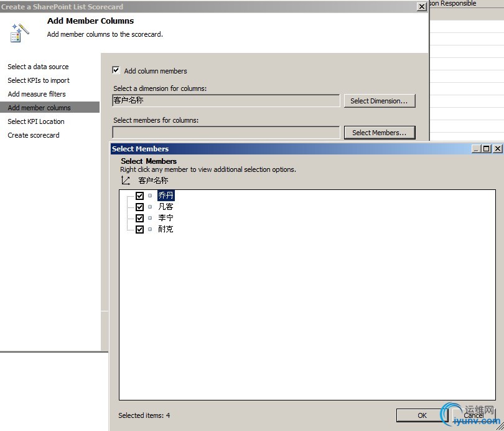504x431 pixels.
Task: Select the Add member columns step
Action: click(50, 107)
